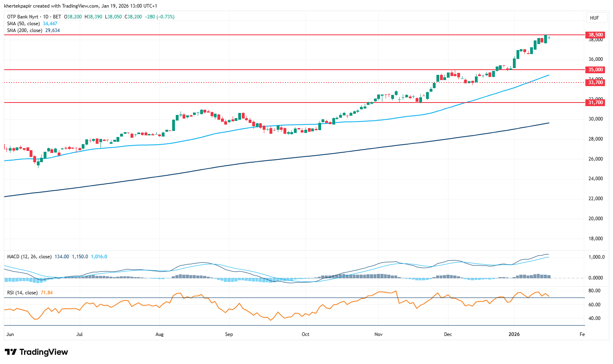Select the MACD (12, 26, close) legend
613x364 pixels.
point(29,257)
